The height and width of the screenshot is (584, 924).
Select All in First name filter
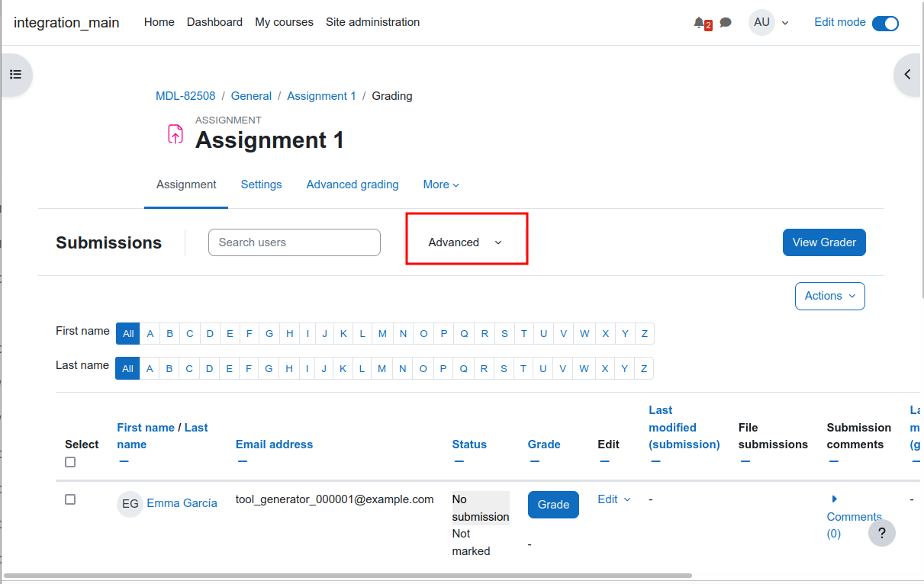[128, 334]
